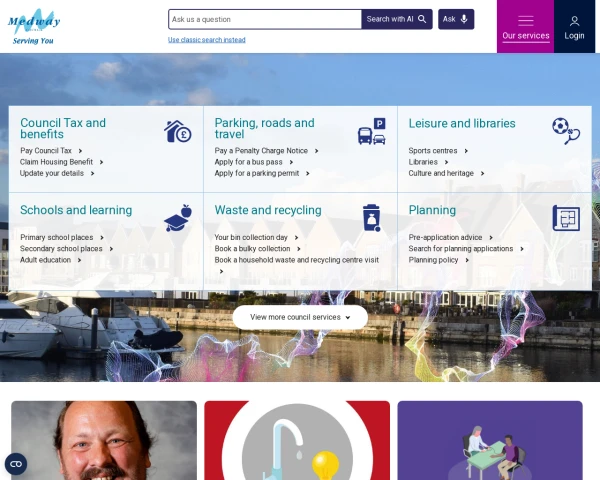Click the microphone icon in Ask button
The width and height of the screenshot is (600, 480).
pyautogui.click(x=464, y=19)
